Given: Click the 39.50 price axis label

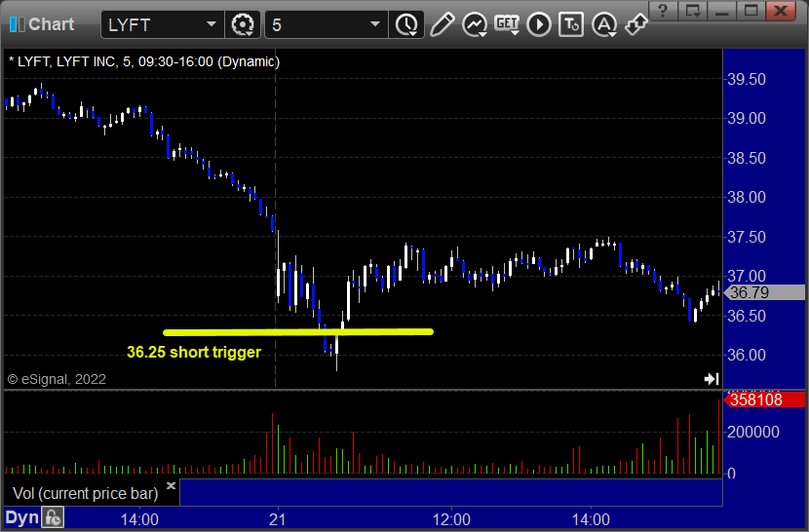Looking at the screenshot, I should click(747, 80).
